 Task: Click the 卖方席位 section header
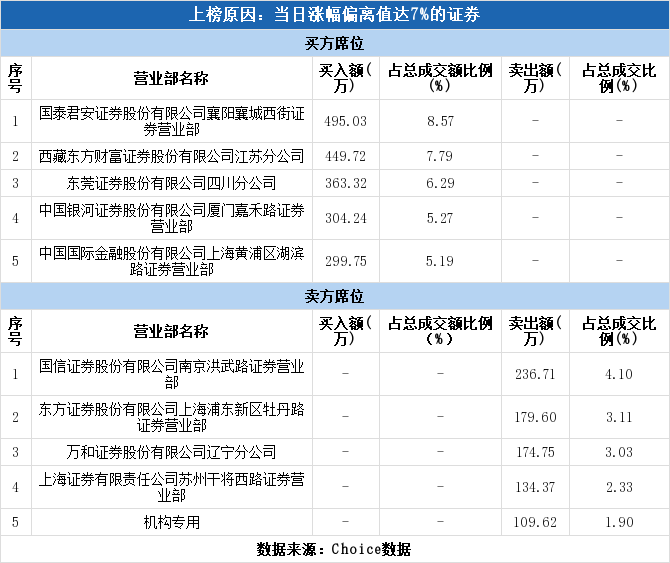coord(335,296)
